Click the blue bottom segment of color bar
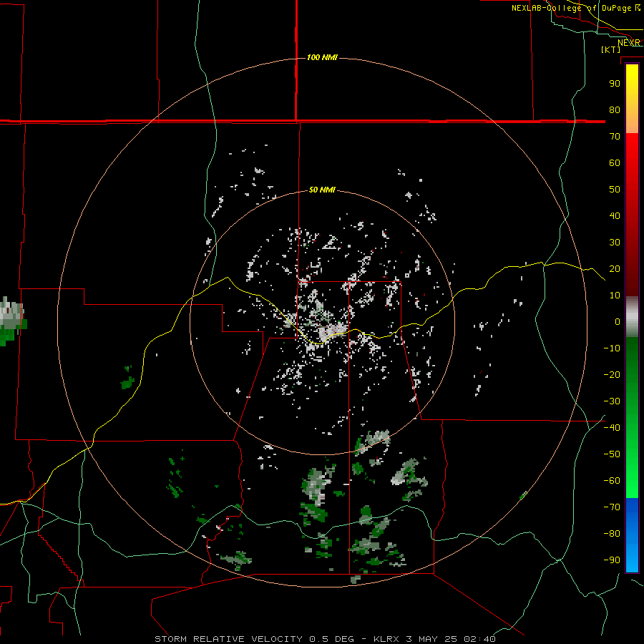 (632, 535)
